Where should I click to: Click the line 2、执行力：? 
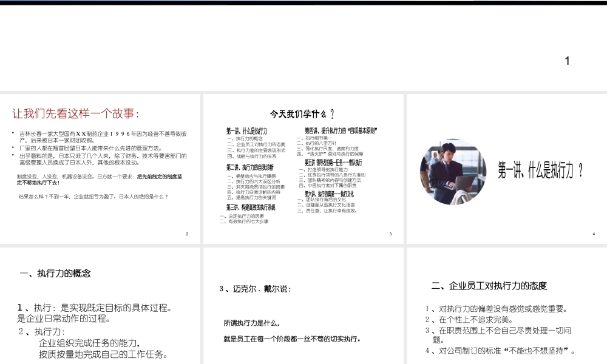[x=42, y=331]
